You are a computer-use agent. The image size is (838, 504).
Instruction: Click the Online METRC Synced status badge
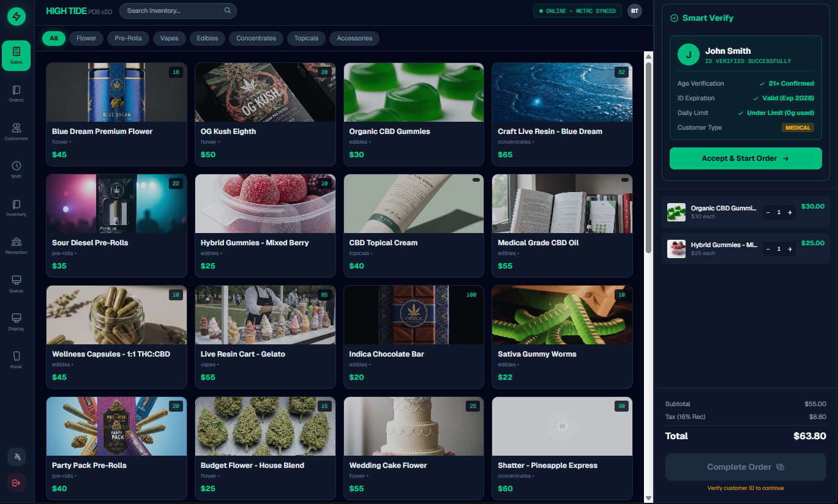coord(577,11)
